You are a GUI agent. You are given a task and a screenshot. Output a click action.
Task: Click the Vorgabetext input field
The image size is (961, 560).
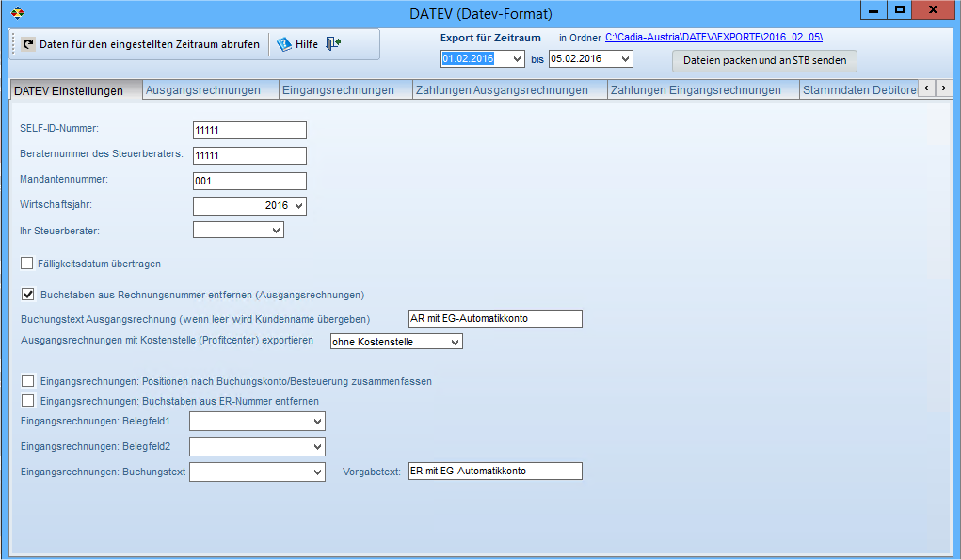[x=495, y=472]
